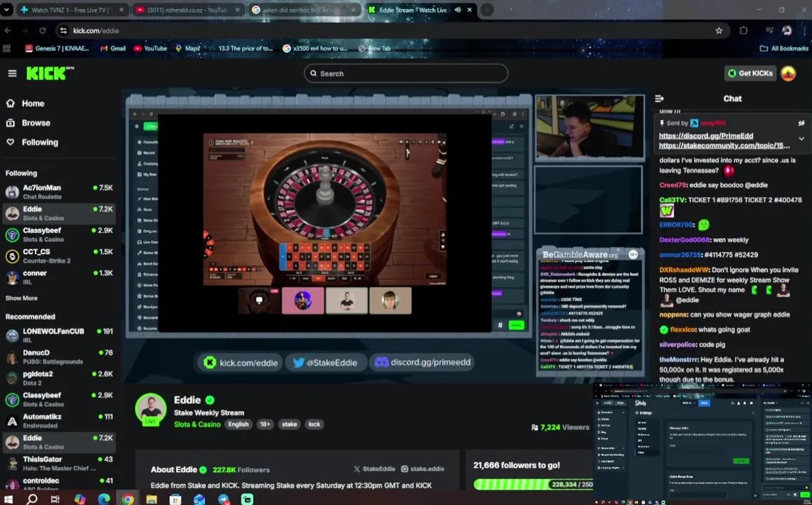812x505 pixels.
Task: View site information icon
Action: tap(63, 31)
